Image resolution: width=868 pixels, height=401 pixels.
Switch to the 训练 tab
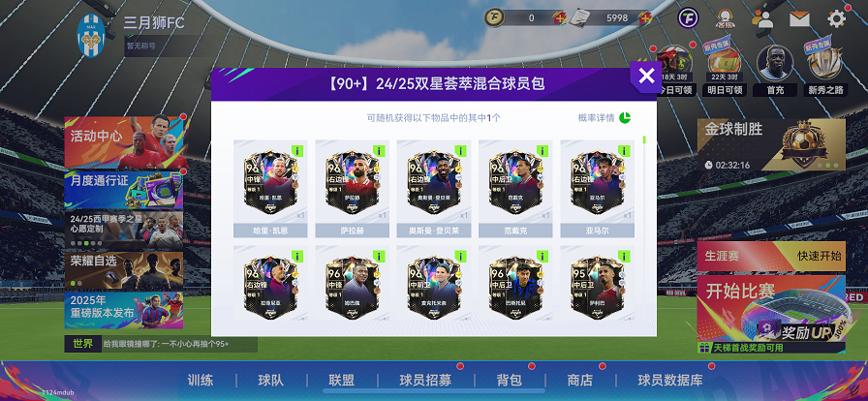click(x=200, y=381)
